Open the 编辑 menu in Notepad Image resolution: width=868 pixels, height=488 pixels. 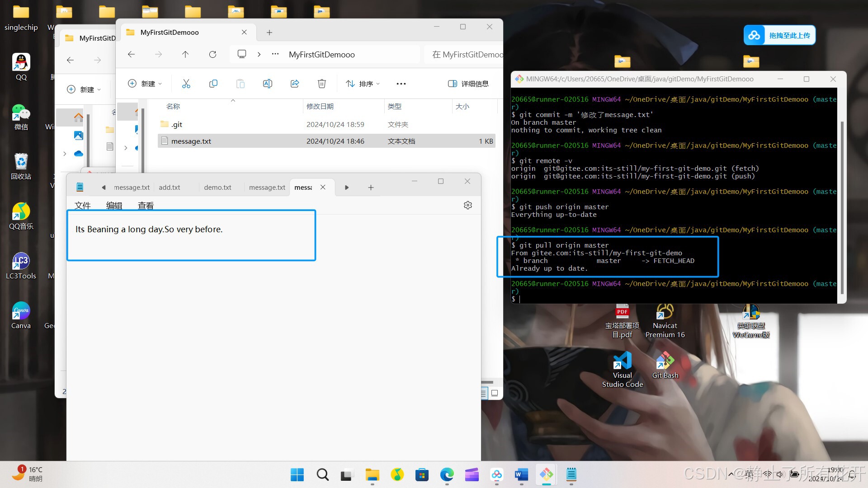pyautogui.click(x=114, y=206)
